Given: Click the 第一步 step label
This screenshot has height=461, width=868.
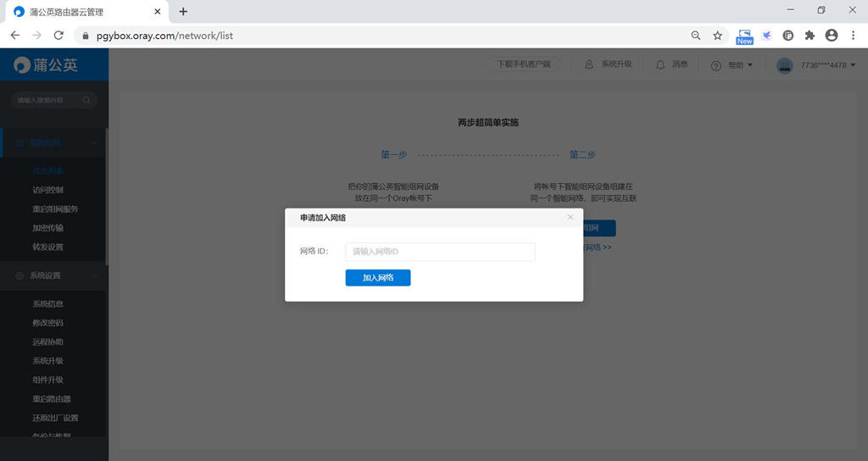Looking at the screenshot, I should [x=393, y=154].
